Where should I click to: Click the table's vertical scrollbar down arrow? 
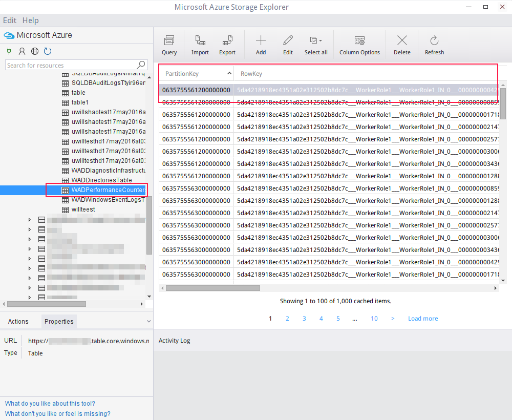click(503, 281)
